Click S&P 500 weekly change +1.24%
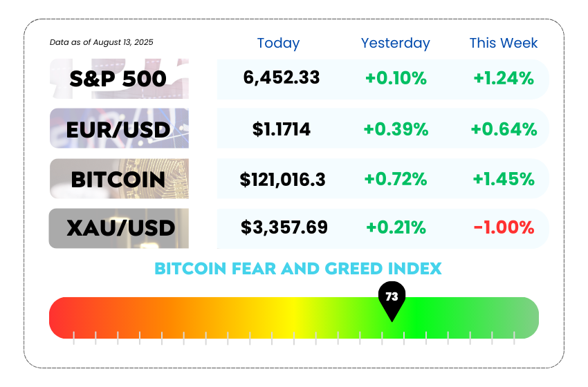Image resolution: width=588 pixels, height=387 pixels. [504, 78]
